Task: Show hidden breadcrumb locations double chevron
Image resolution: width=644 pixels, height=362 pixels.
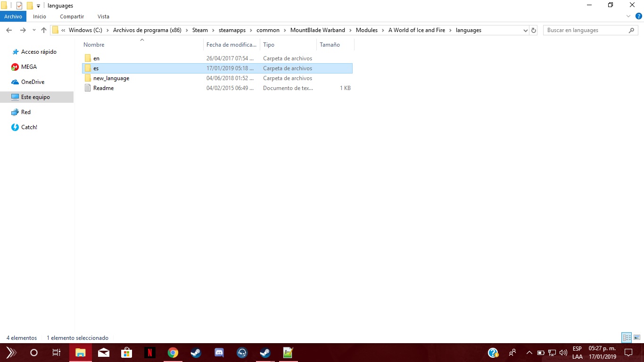Action: click(63, 30)
